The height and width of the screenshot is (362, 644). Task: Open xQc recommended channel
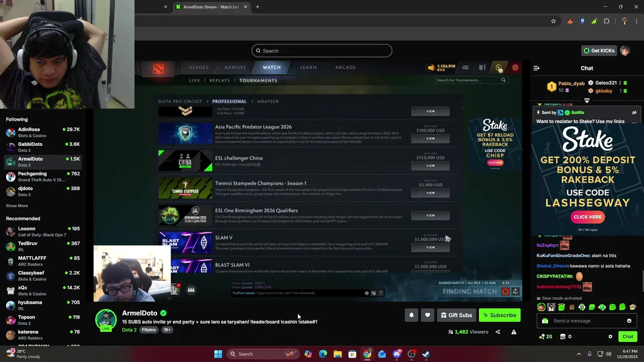pyautogui.click(x=43, y=290)
